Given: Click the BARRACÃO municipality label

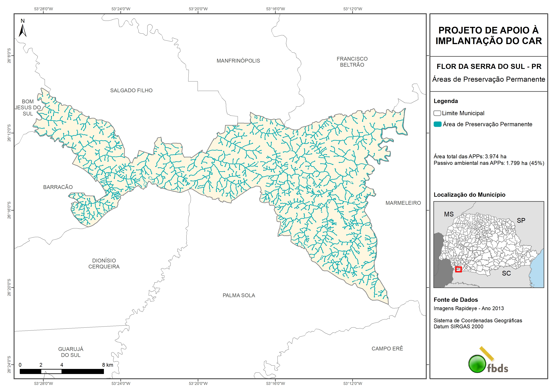Looking at the screenshot, I should tap(58, 187).
